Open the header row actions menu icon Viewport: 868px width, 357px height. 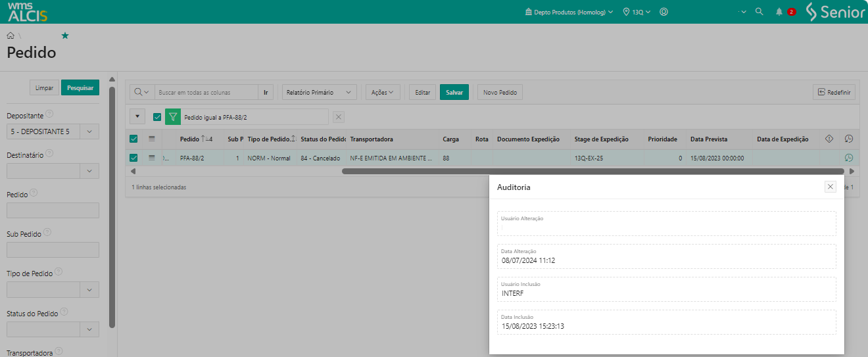click(152, 139)
